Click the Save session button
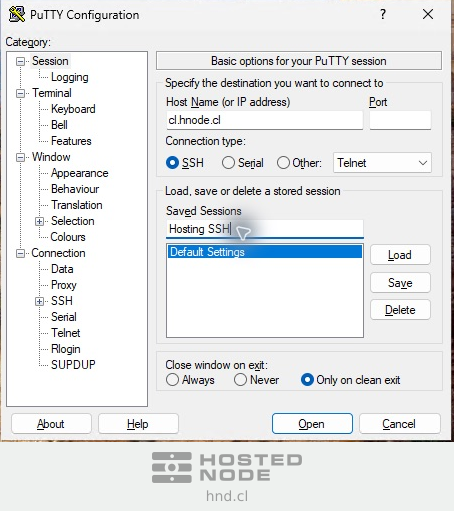Image resolution: width=454 pixels, height=511 pixels. tap(400, 283)
